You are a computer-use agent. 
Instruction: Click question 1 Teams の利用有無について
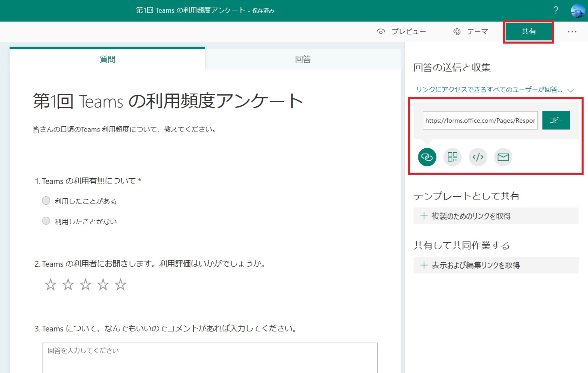pos(88,181)
